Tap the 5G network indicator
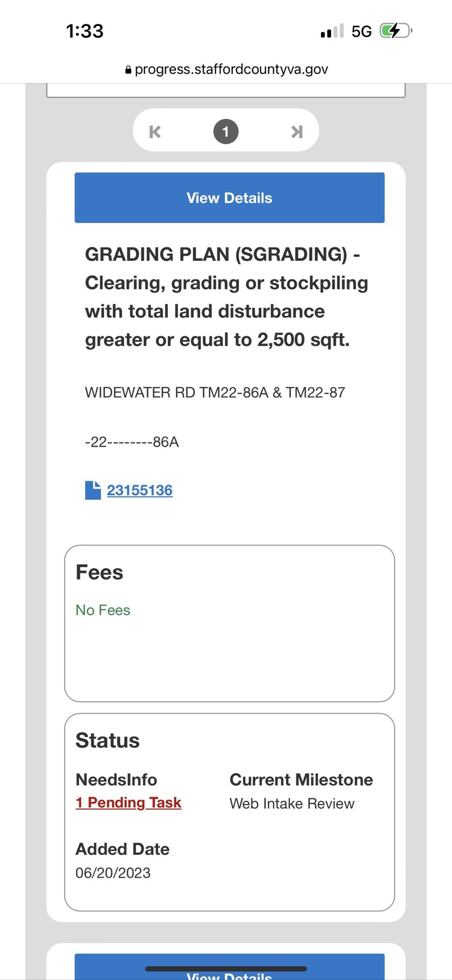 (362, 32)
